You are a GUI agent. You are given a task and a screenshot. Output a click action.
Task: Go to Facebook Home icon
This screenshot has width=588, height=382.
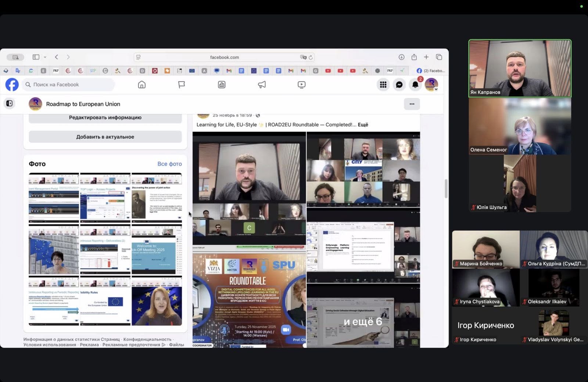[142, 85]
